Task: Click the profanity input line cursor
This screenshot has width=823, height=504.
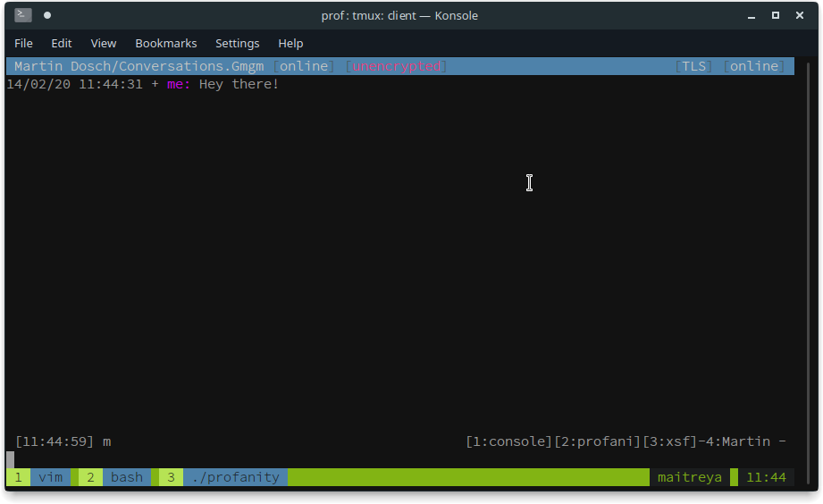Action: point(10,459)
